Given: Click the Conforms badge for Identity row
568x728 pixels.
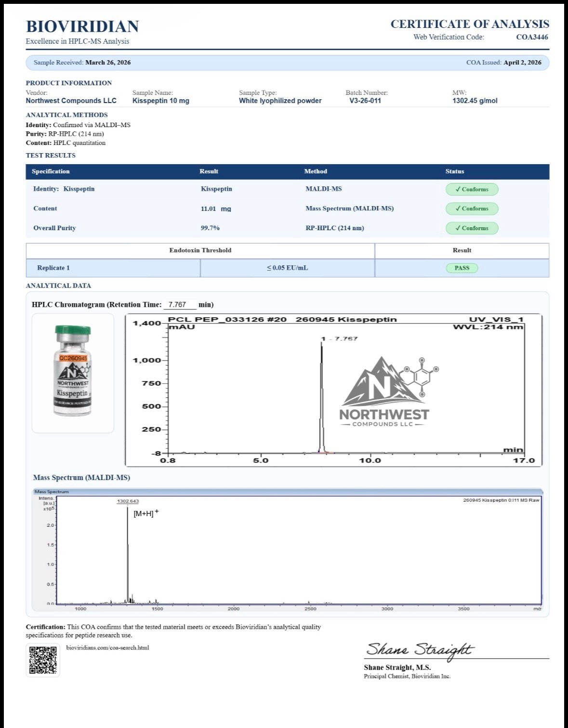Looking at the screenshot, I should 472,189.
